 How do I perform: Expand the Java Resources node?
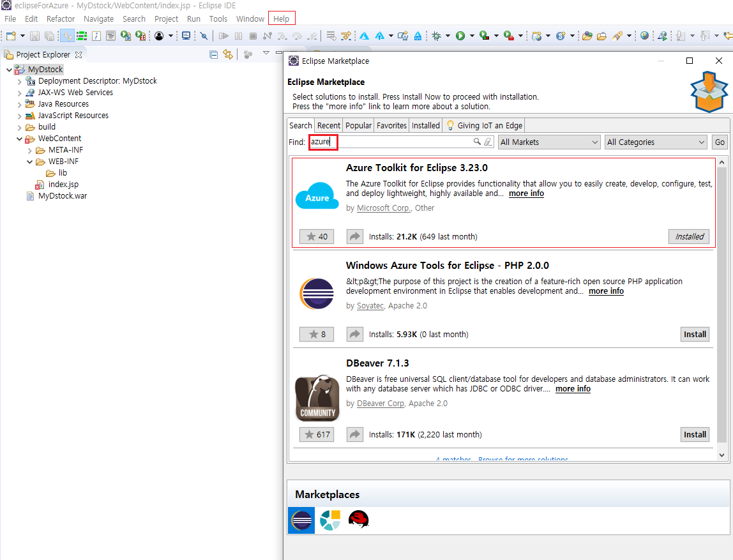[x=20, y=104]
